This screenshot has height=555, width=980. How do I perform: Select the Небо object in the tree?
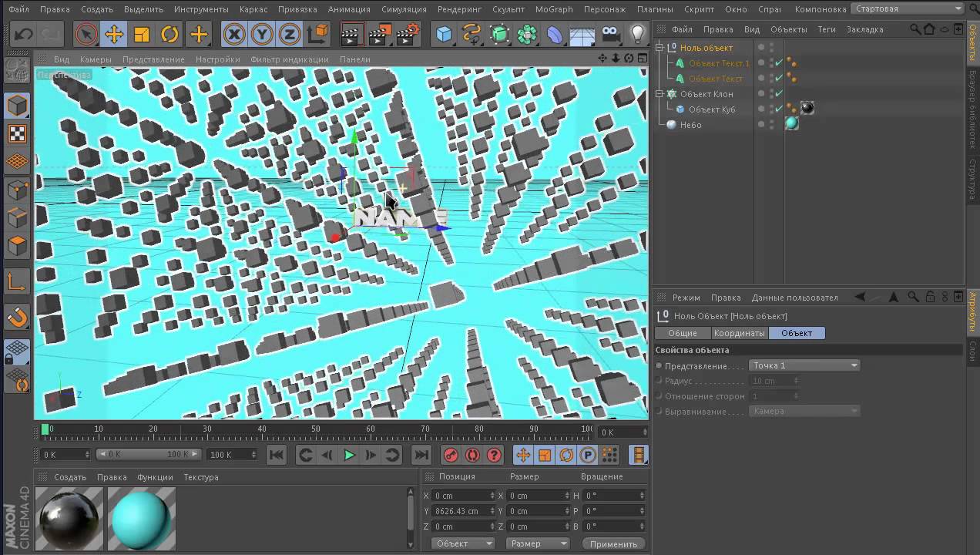[x=690, y=125]
